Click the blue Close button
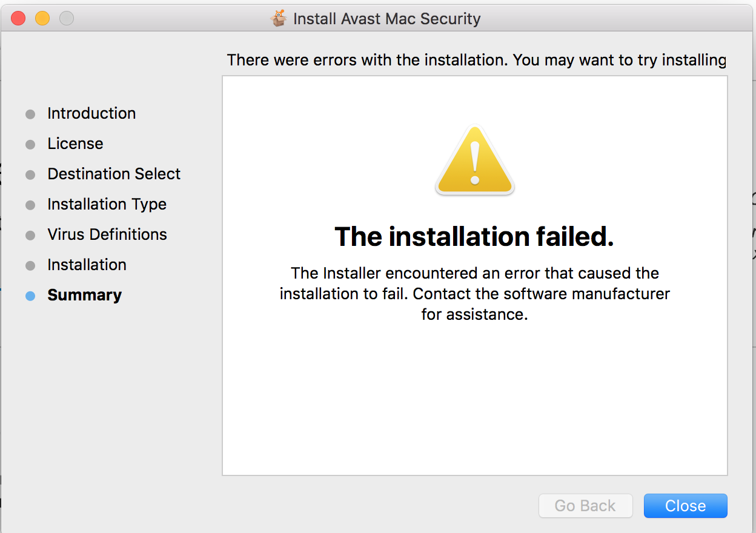 click(x=685, y=506)
